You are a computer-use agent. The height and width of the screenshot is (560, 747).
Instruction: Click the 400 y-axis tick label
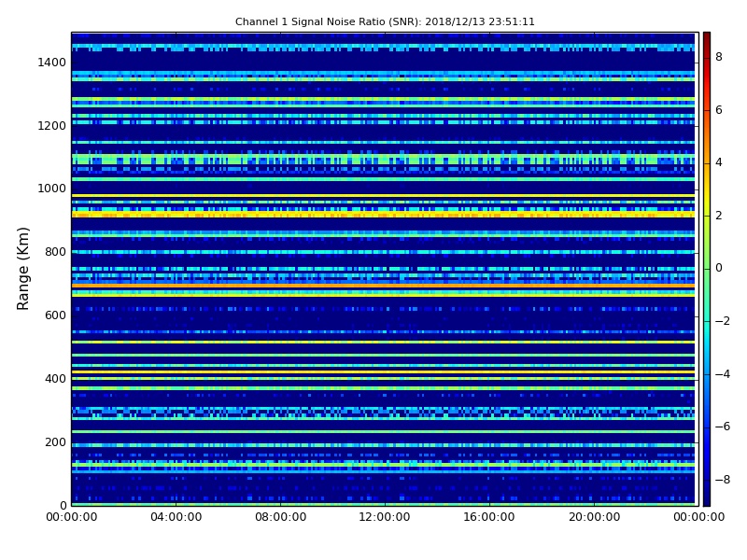pos(55,379)
